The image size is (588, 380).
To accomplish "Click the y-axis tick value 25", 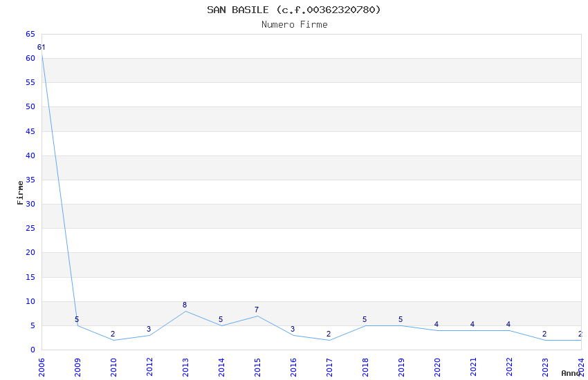I will tap(30, 229).
